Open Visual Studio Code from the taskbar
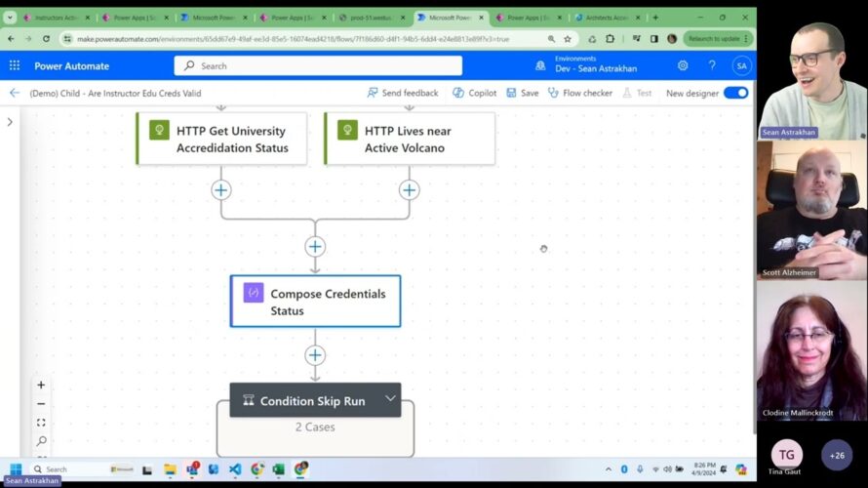Viewport: 868px width, 488px height. click(235, 469)
